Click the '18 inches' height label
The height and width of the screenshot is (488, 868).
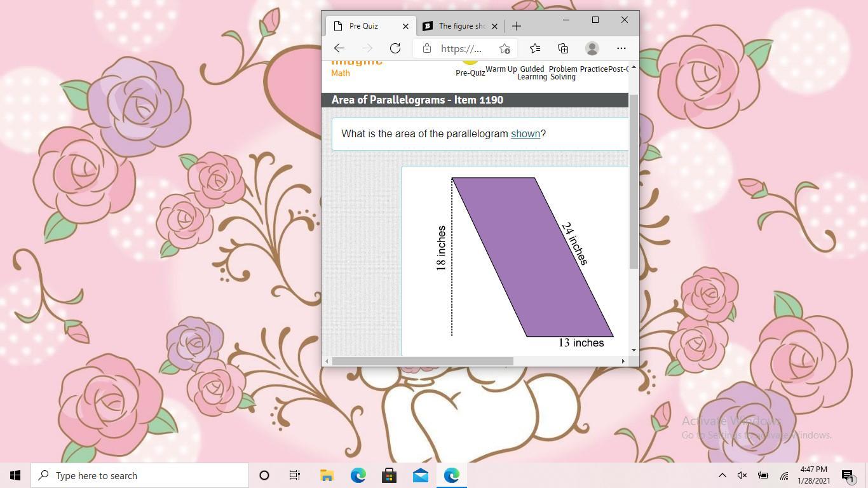point(441,248)
